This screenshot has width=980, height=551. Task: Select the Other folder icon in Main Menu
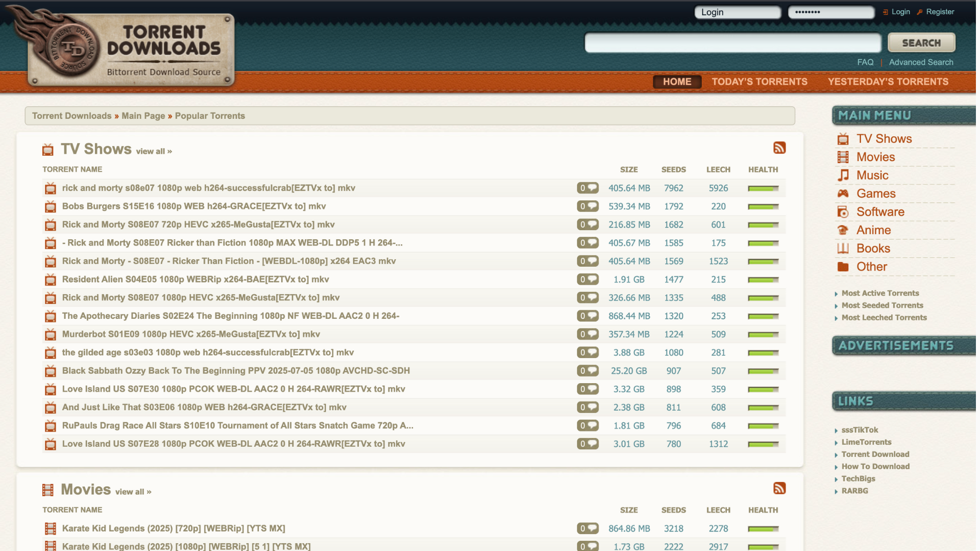pos(842,266)
